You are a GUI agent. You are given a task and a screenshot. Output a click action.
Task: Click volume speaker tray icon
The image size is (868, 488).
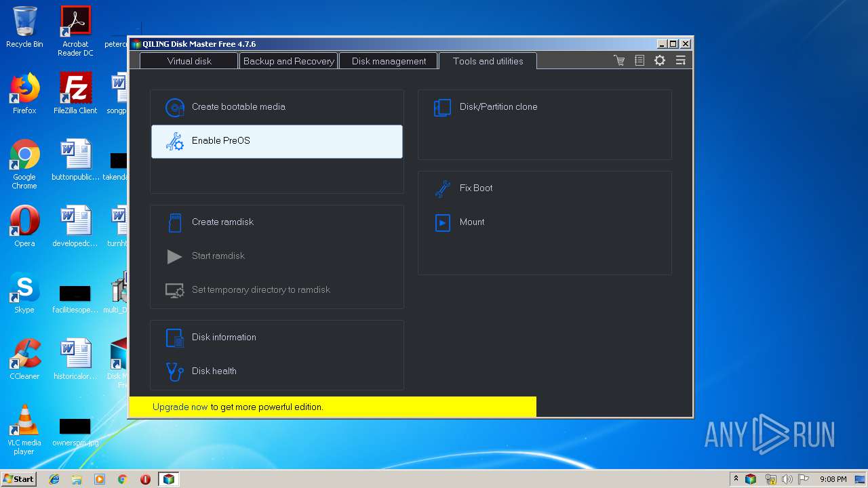787,479
